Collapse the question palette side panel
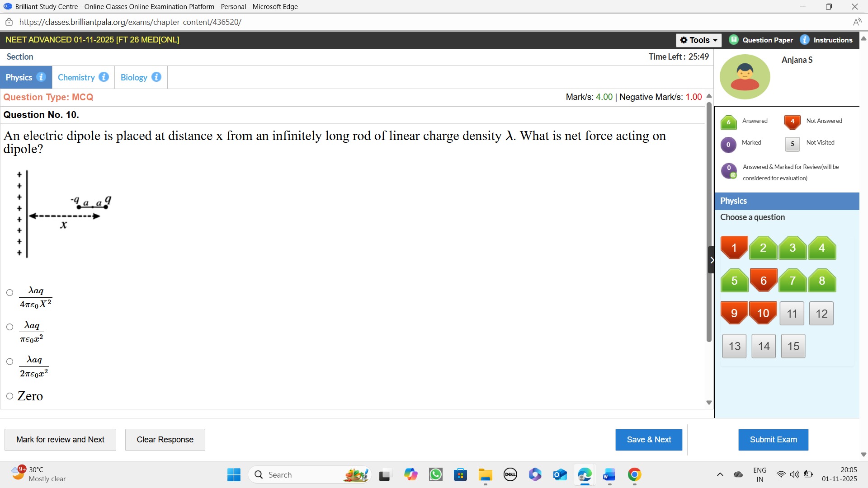Screen dimensions: 868x488 [711, 260]
